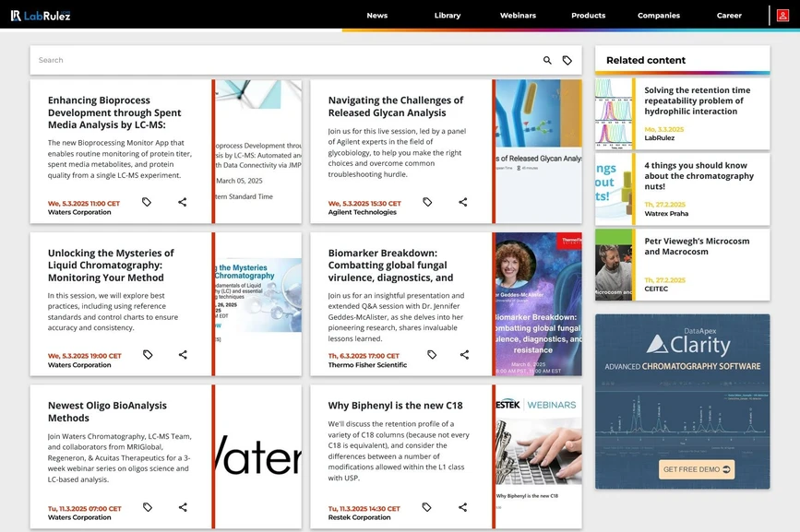Open tag filter icon in search bar
800x532 pixels.
click(x=567, y=60)
